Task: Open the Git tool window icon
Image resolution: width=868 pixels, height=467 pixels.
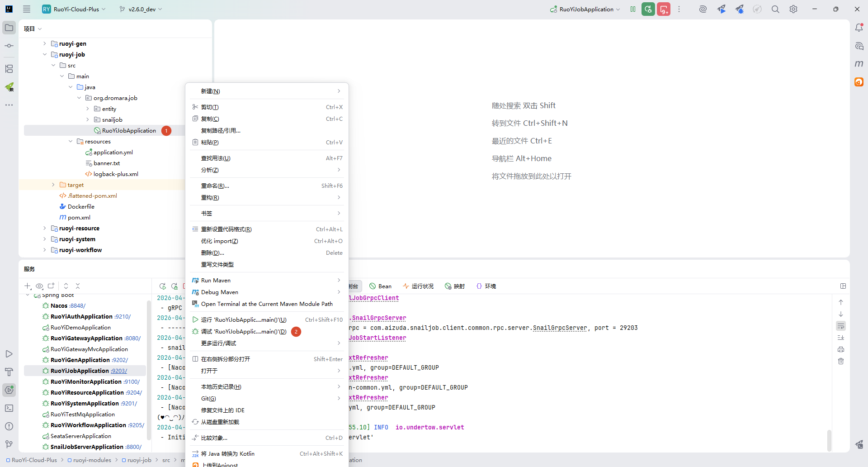Action: click(9, 444)
